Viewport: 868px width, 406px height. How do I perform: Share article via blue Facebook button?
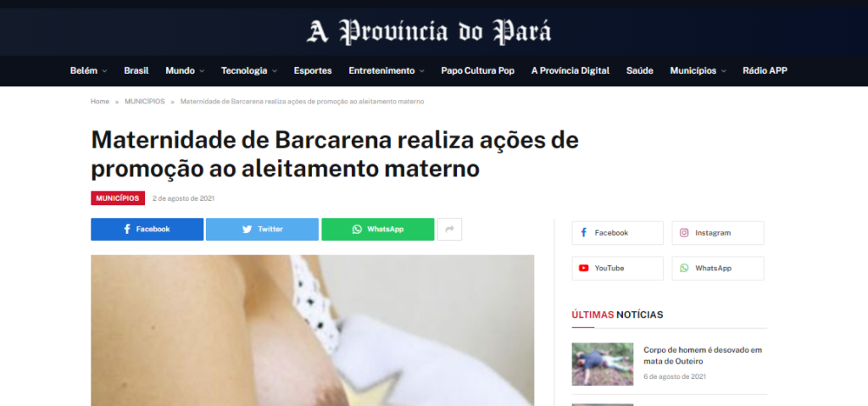[147, 230]
